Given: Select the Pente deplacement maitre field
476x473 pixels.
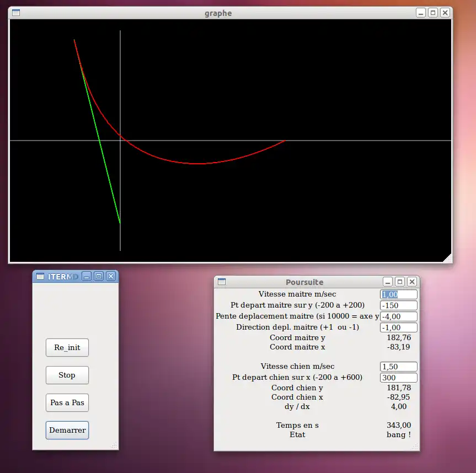Looking at the screenshot, I should pyautogui.click(x=398, y=316).
